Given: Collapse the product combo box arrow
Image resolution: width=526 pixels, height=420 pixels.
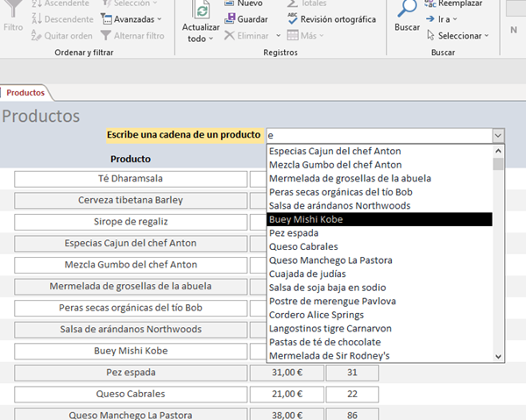Looking at the screenshot, I should pos(498,136).
